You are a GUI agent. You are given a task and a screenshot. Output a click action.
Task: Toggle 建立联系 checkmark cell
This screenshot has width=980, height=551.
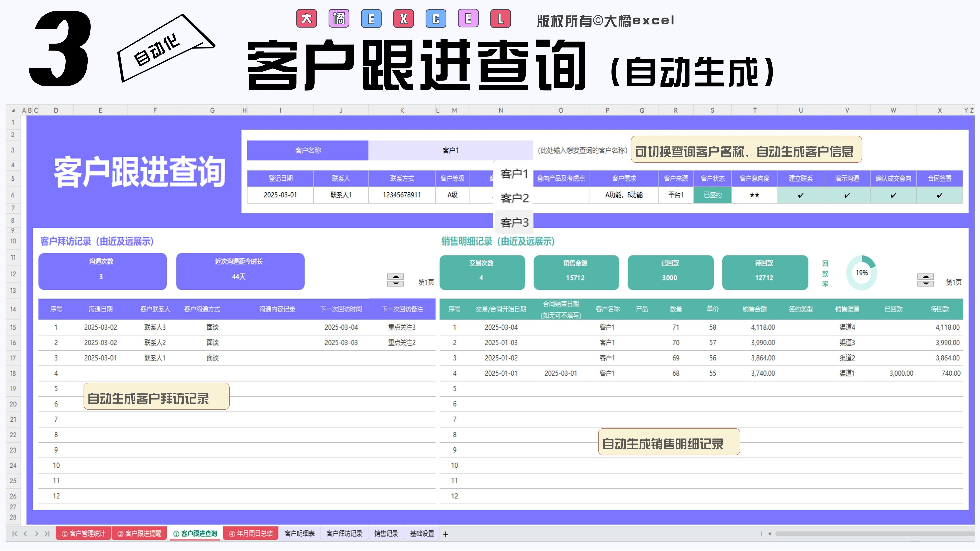coord(800,195)
